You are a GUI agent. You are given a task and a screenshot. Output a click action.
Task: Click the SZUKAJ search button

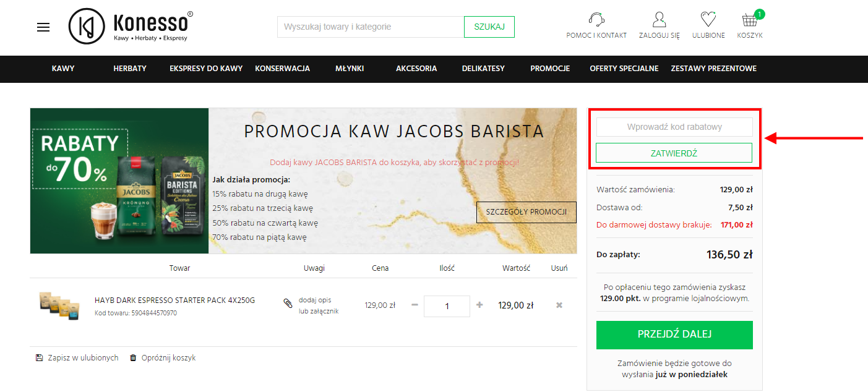(x=489, y=27)
